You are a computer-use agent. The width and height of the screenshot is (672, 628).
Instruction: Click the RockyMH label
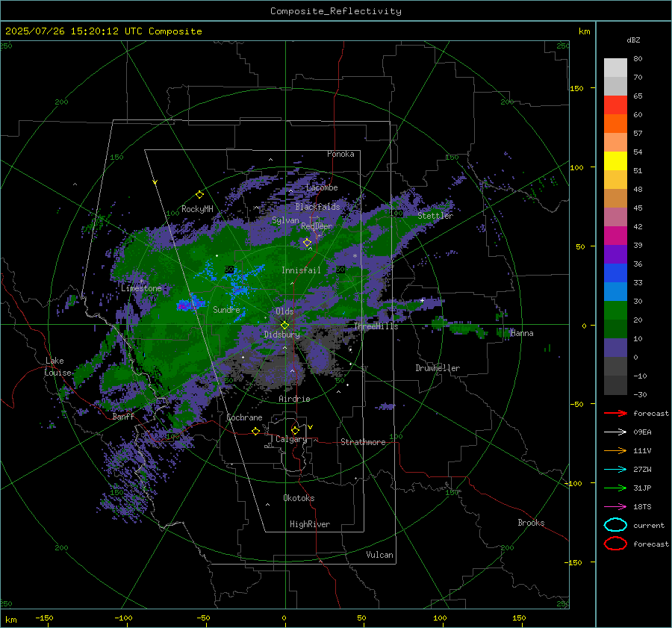[x=197, y=209]
